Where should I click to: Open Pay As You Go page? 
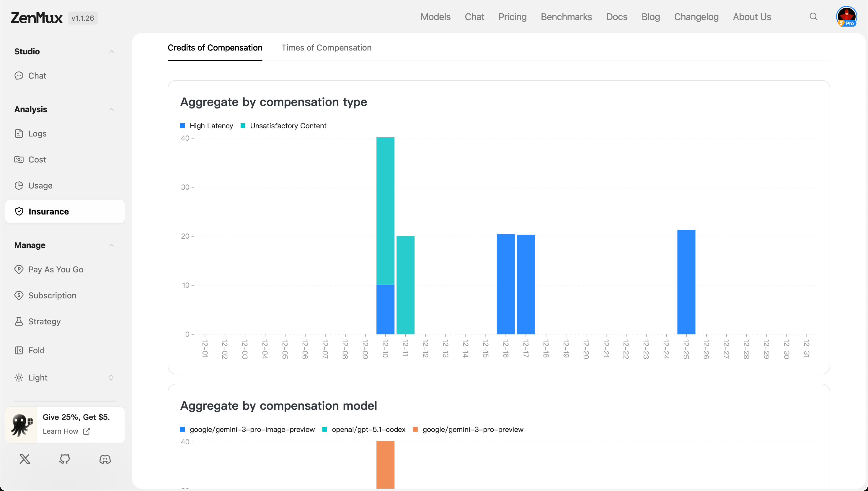[56, 269]
